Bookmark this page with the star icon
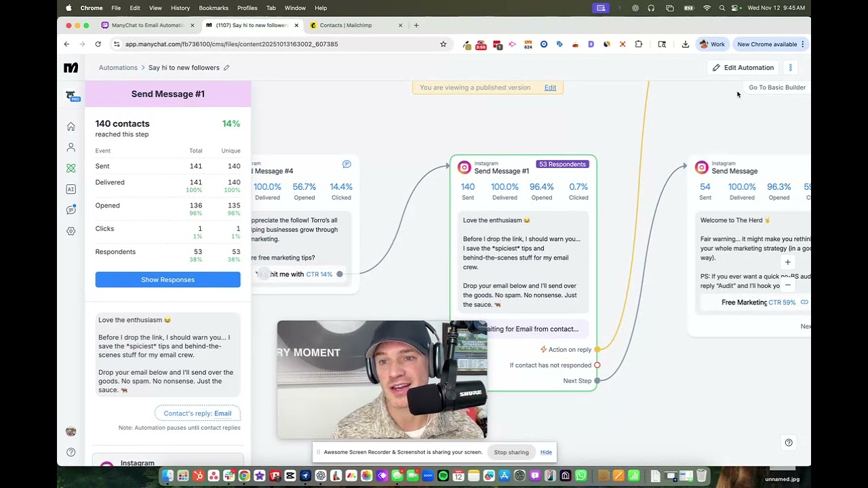868x488 pixels. (x=443, y=44)
